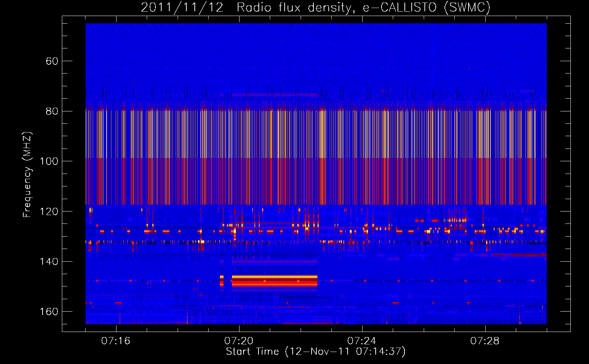Click the 'Frequency (MHZ)' axis label

[x=27, y=174]
